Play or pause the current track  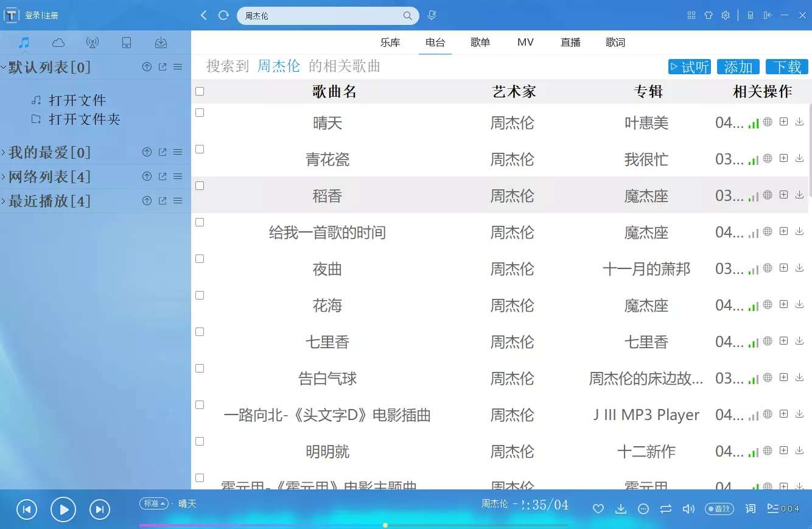click(x=63, y=510)
